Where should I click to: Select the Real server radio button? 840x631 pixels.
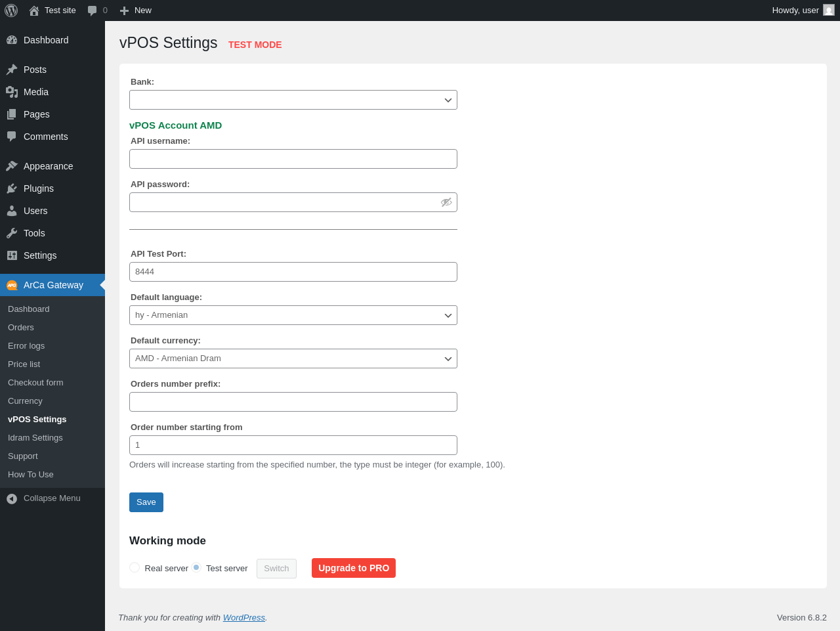[135, 567]
